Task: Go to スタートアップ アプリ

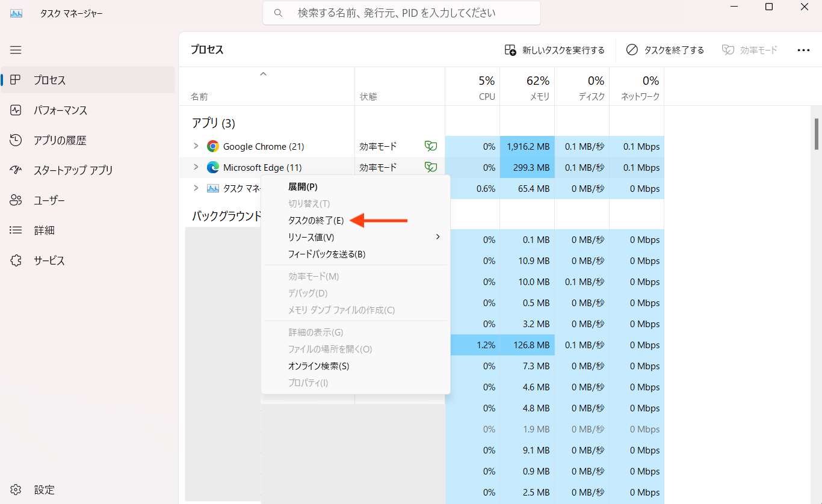Action: click(x=88, y=170)
